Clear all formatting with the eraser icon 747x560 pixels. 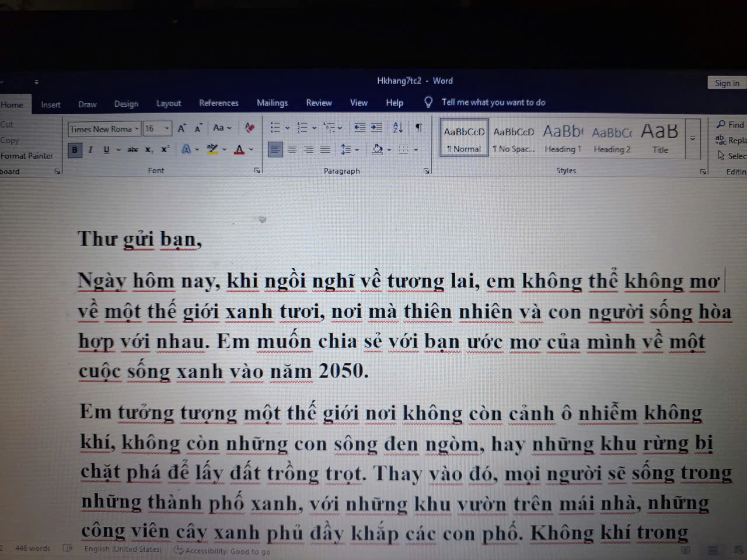pos(250,128)
